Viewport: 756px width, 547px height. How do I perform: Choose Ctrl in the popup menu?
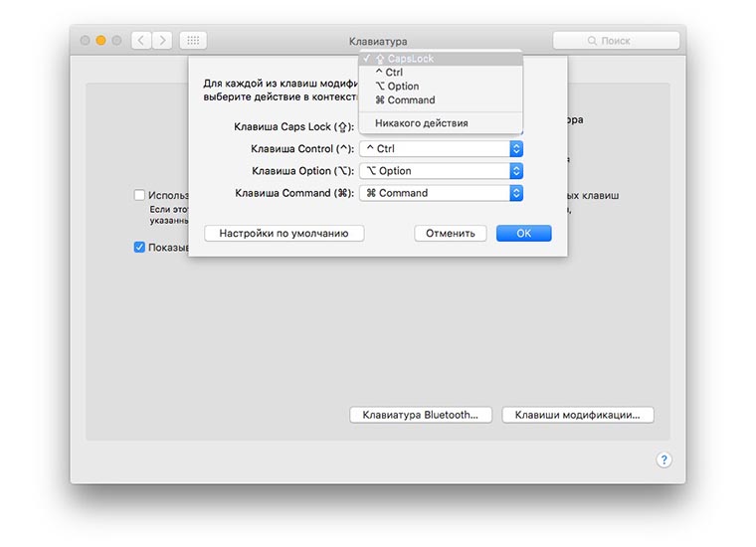[441, 73]
